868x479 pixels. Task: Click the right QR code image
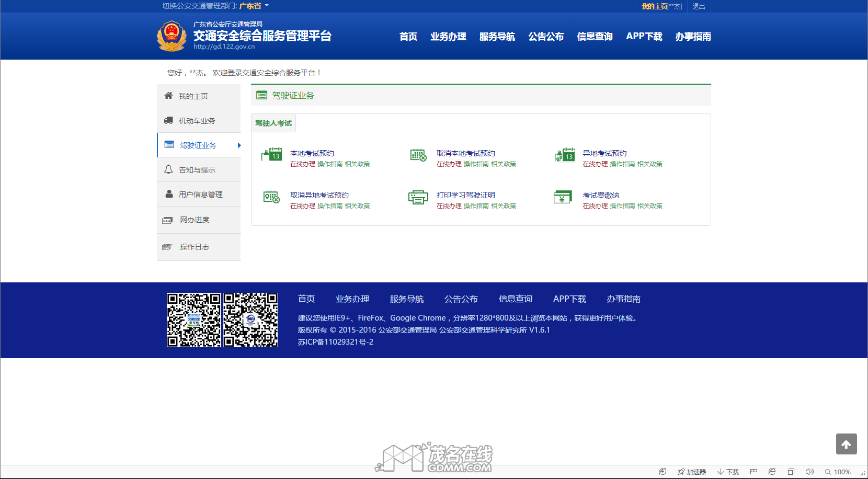point(250,320)
